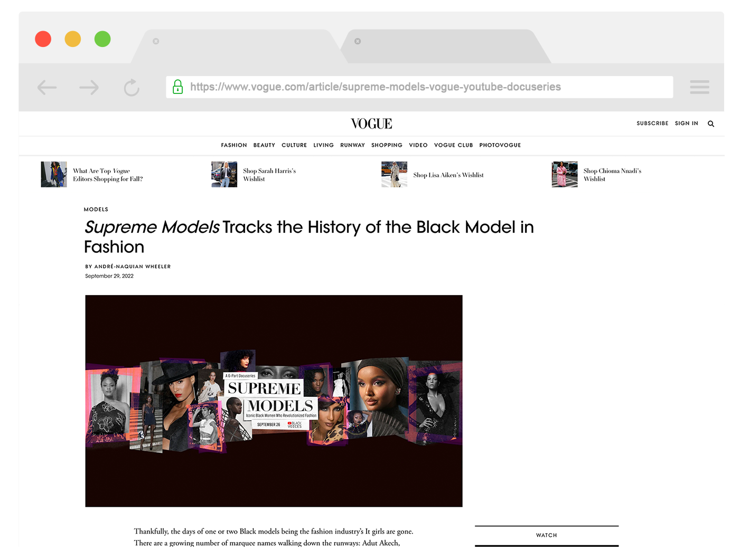
Task: Open 'What Are Top Vogue Editors Shopping' link
Action: click(108, 175)
